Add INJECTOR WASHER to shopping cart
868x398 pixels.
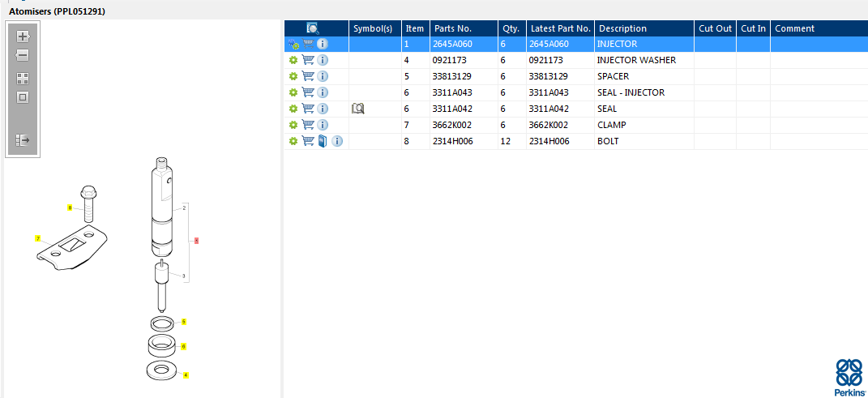pyautogui.click(x=308, y=60)
